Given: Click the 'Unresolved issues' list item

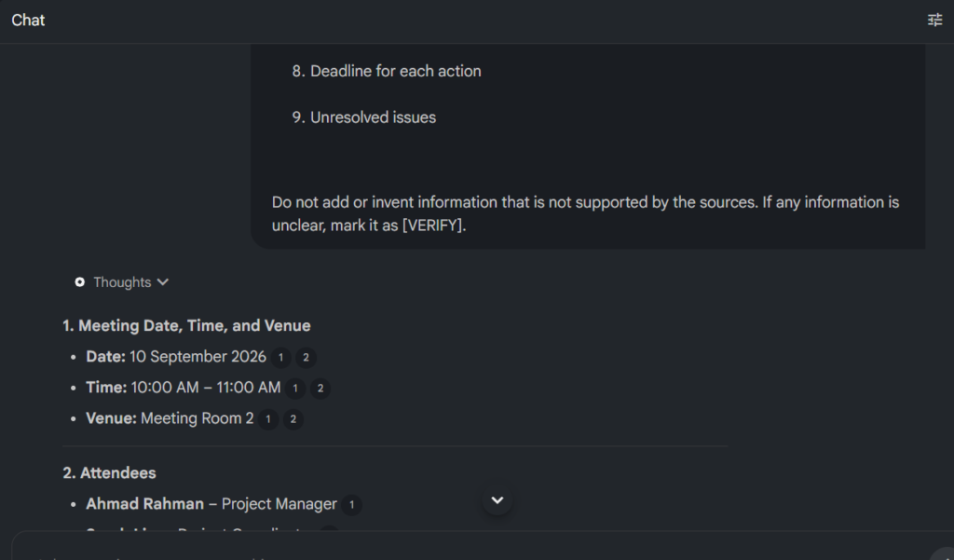Looking at the screenshot, I should [x=364, y=117].
